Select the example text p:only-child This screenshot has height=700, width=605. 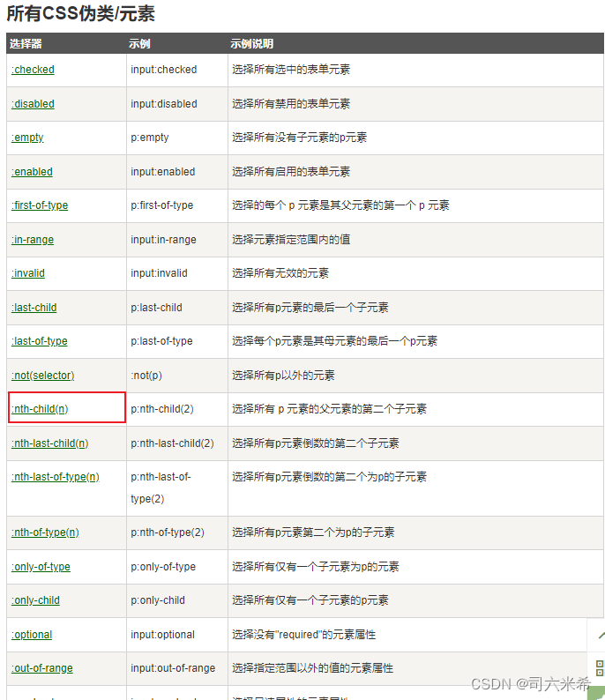(x=158, y=600)
